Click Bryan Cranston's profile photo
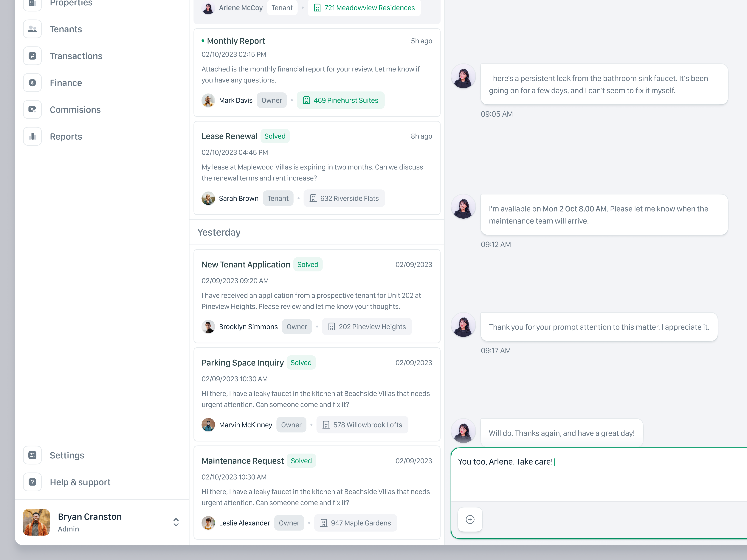This screenshot has width=747, height=560. coord(36,522)
